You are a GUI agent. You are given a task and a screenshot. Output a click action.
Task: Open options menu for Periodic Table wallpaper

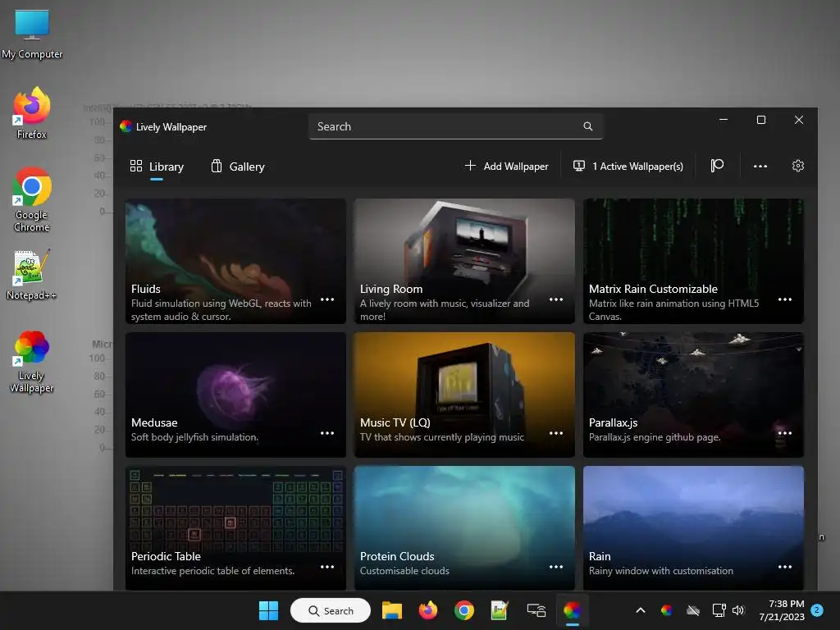(x=327, y=567)
